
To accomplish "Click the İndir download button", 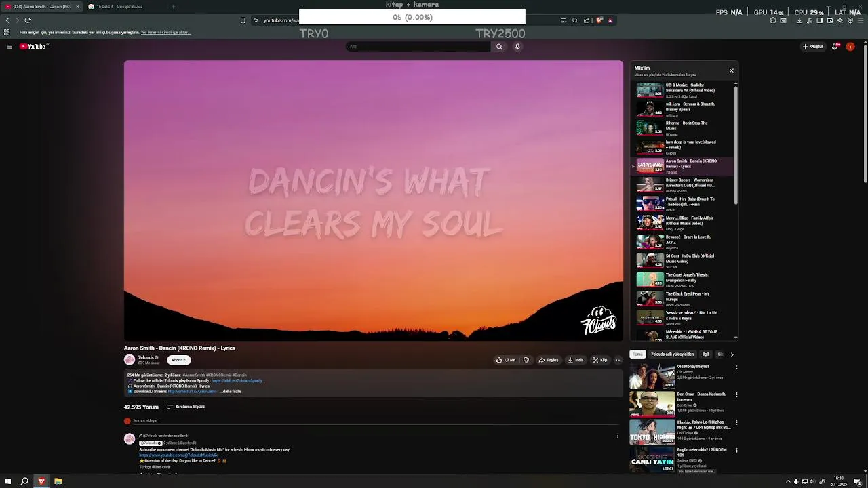I will point(575,360).
